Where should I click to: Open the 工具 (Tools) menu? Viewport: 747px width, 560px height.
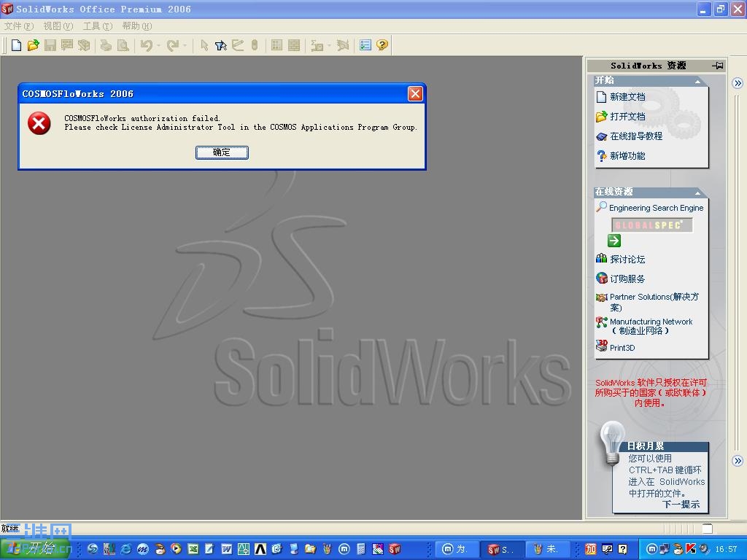coord(98,26)
